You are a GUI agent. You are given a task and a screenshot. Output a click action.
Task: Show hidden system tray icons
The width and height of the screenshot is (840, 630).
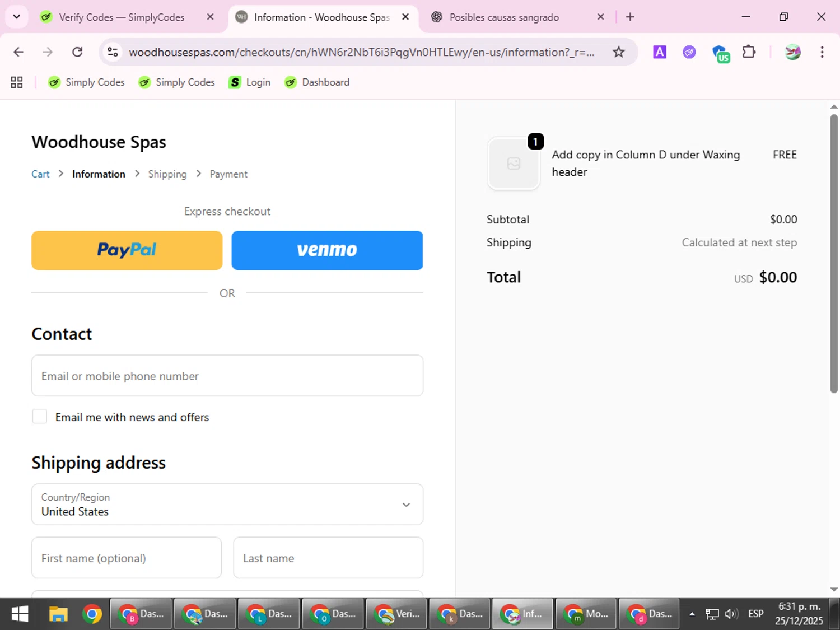[x=692, y=614]
